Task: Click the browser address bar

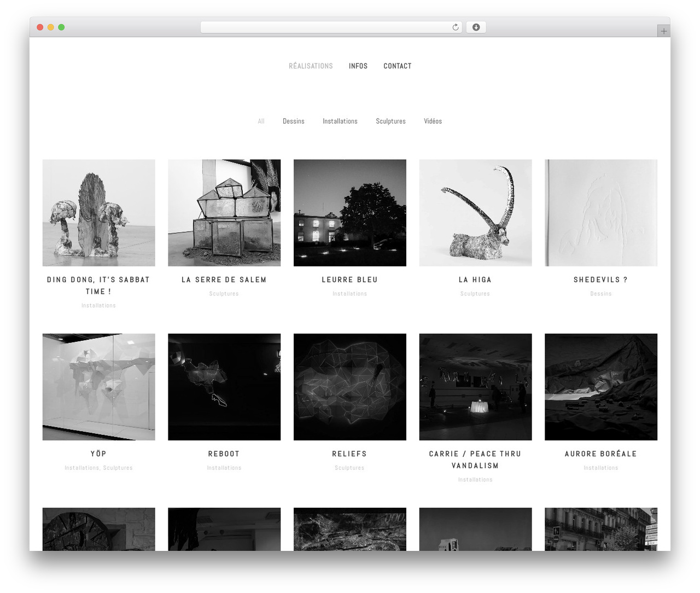Action: 331,27
